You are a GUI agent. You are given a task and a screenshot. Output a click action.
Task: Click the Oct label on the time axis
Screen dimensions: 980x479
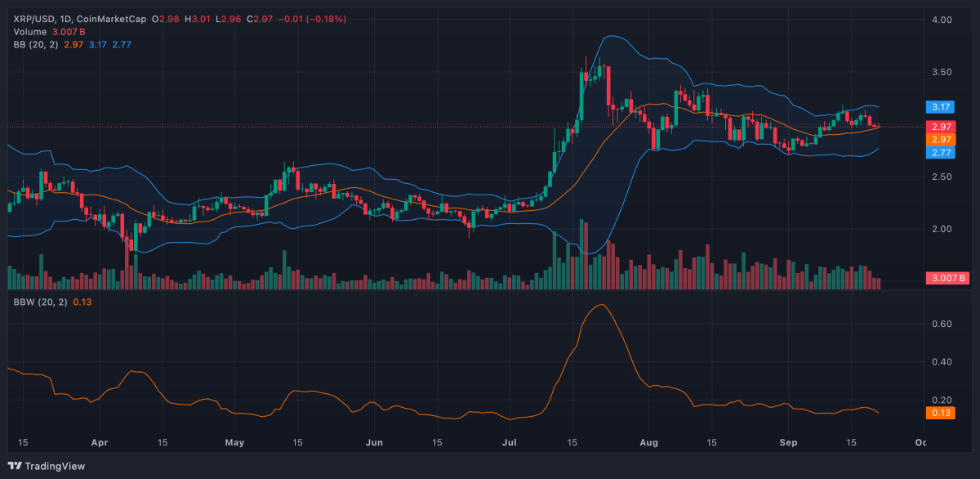click(922, 442)
